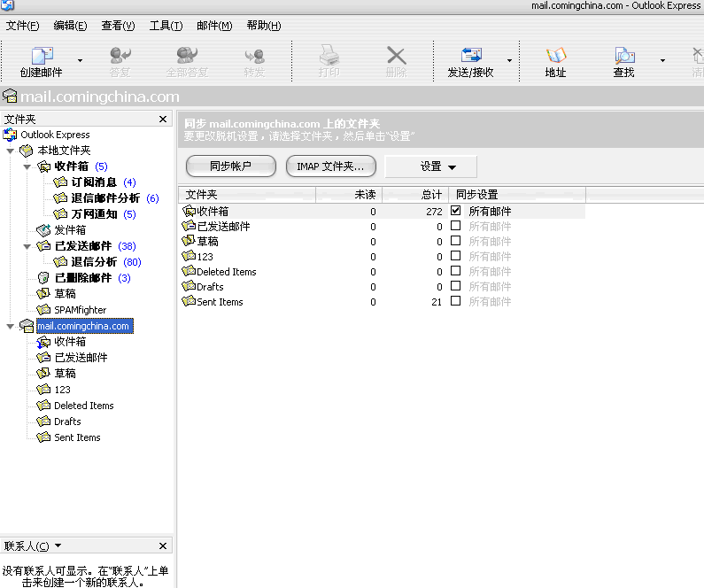The image size is (704, 588).
Task: Open the dropdown arrow beside 发送/接收
Action: point(509,60)
